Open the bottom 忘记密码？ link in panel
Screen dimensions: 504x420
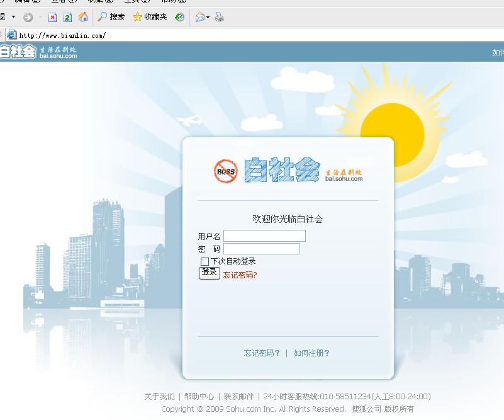click(x=262, y=353)
